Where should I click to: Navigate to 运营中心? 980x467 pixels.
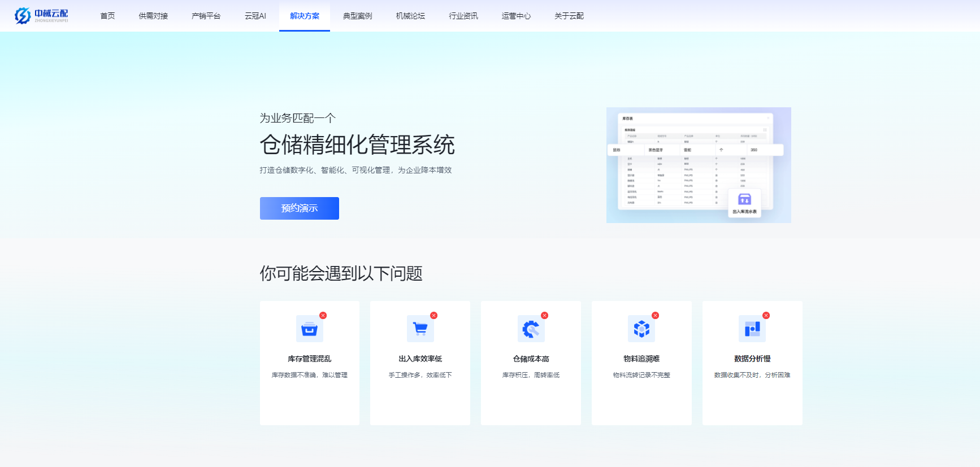tap(516, 16)
